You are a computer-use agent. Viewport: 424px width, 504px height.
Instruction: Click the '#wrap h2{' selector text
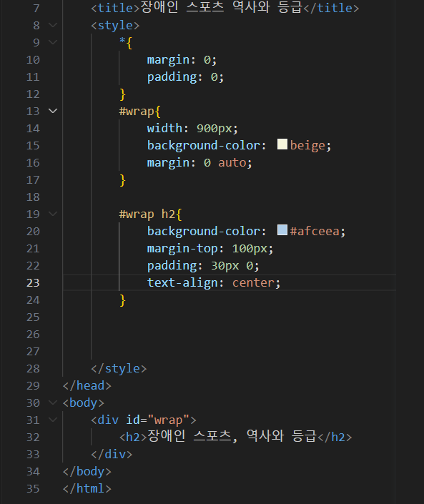coord(150,214)
